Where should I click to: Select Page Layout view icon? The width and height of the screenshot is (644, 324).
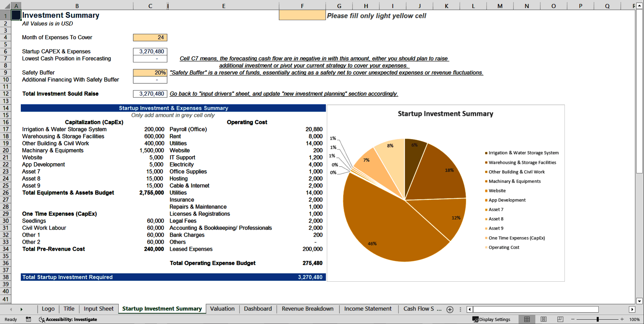(543, 319)
